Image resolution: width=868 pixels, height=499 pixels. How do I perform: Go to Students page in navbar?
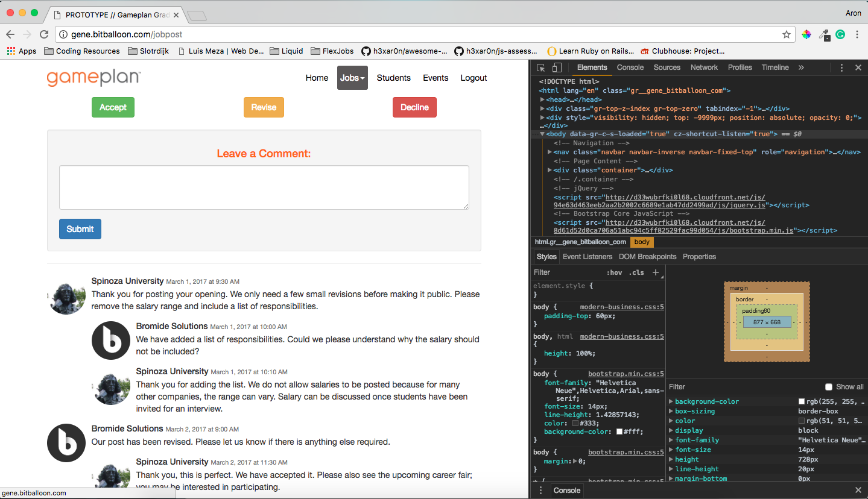point(394,78)
